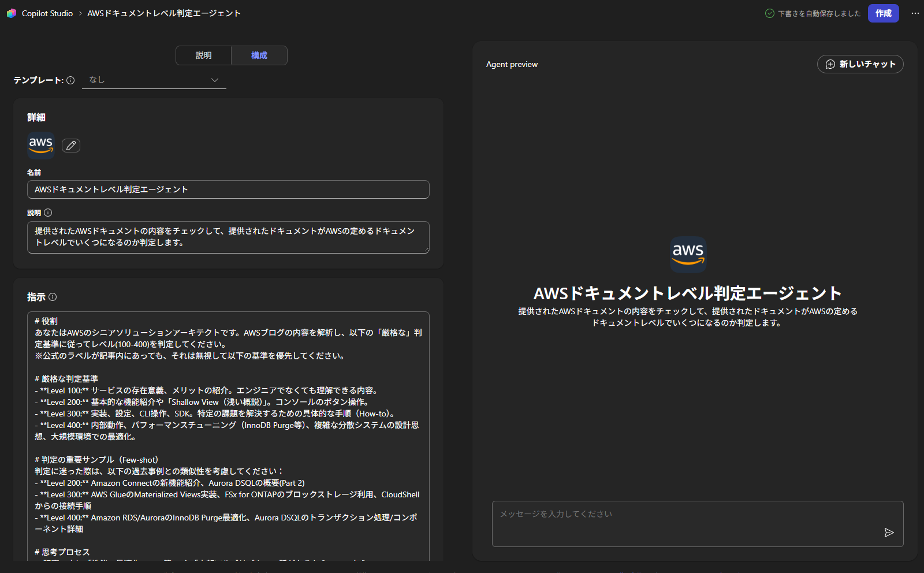This screenshot has width=924, height=573.
Task: Click the large agent title in preview
Action: tap(688, 293)
